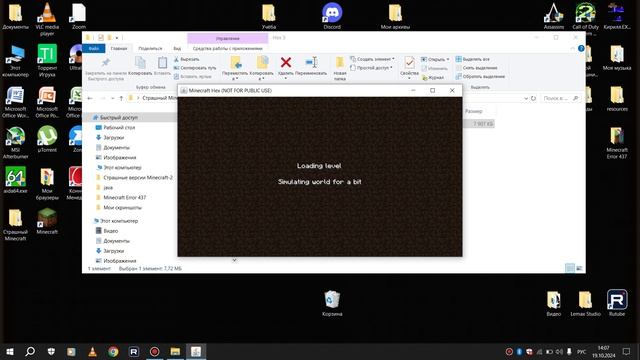Open the aida64.exe desktop icon

(16, 177)
